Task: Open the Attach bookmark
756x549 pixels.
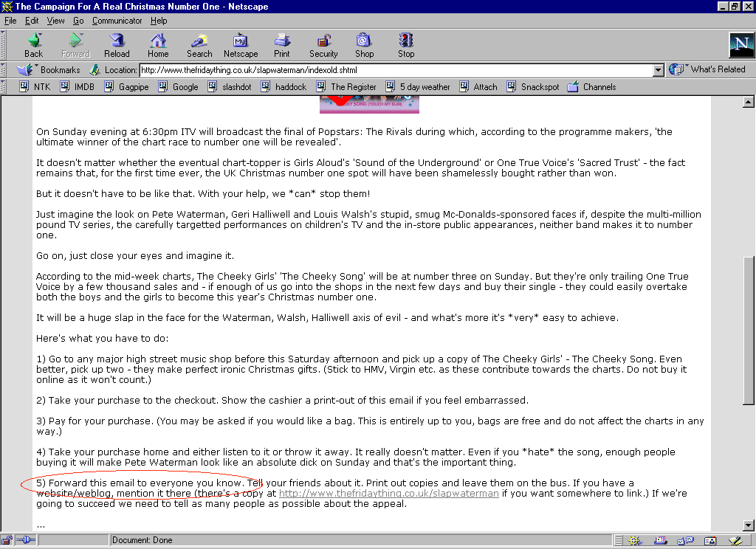Action: pyautogui.click(x=478, y=87)
